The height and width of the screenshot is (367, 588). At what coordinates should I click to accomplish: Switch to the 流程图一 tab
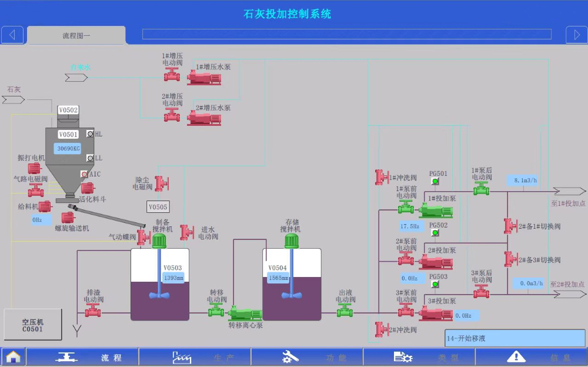76,35
